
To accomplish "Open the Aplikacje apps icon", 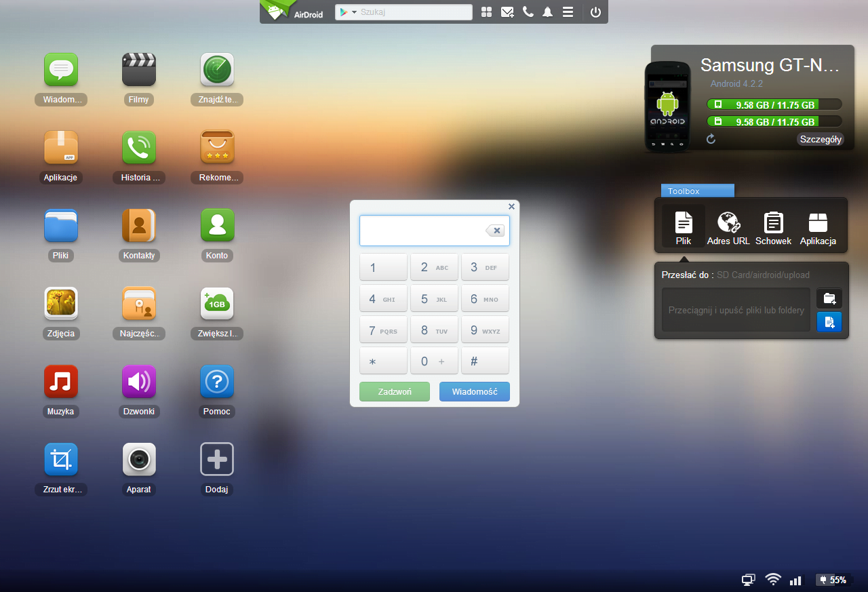I will (61, 148).
